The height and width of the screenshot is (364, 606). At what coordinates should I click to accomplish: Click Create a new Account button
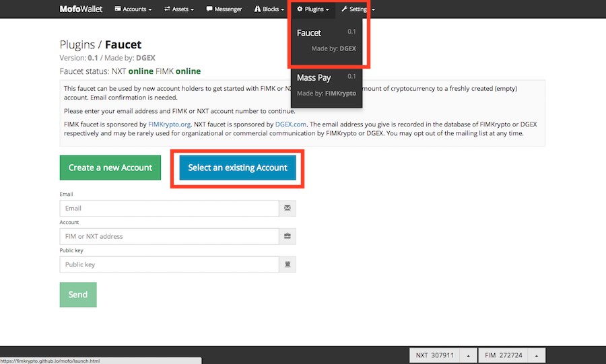coord(110,168)
